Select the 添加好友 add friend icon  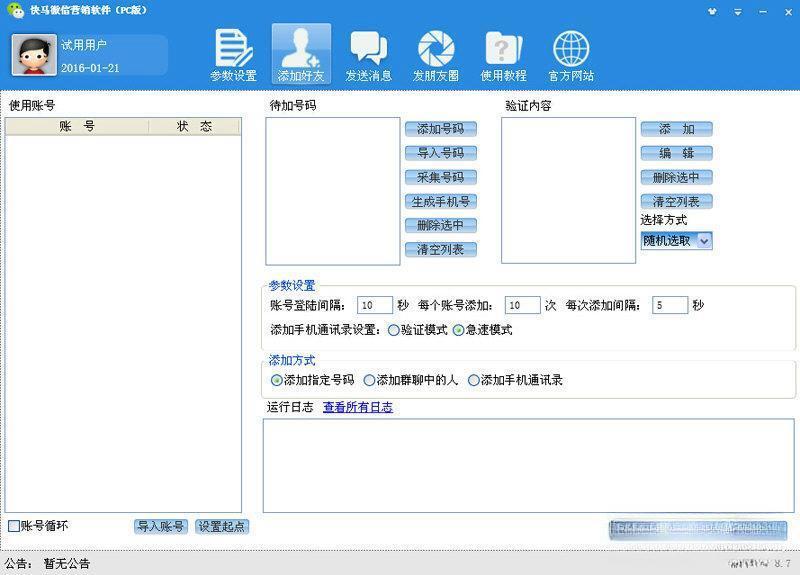tap(301, 55)
